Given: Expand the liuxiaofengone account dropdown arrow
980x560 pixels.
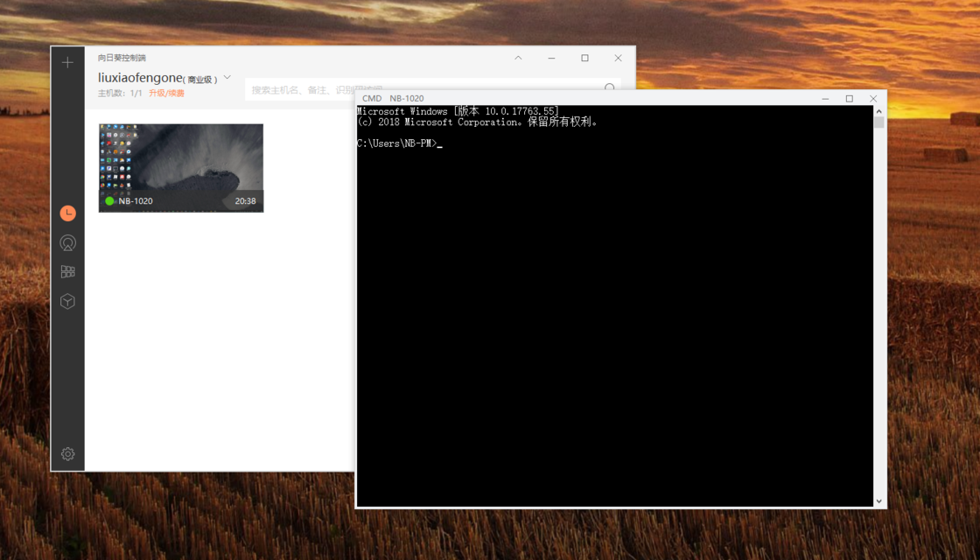Looking at the screenshot, I should pyautogui.click(x=227, y=78).
